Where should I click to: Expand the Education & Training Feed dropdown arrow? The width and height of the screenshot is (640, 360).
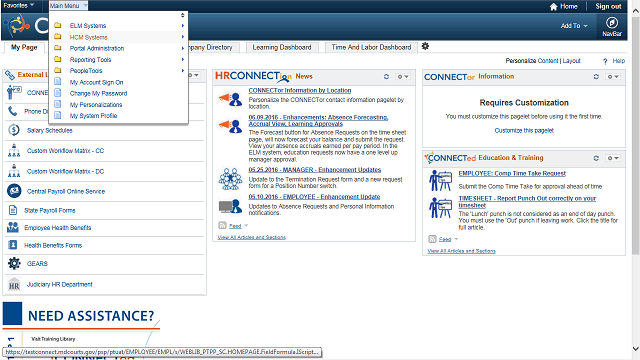click(456, 239)
